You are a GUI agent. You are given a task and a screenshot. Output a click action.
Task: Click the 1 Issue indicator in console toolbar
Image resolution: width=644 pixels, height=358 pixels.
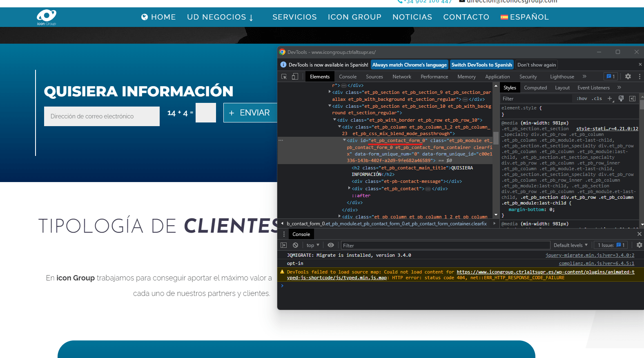tap(611, 245)
